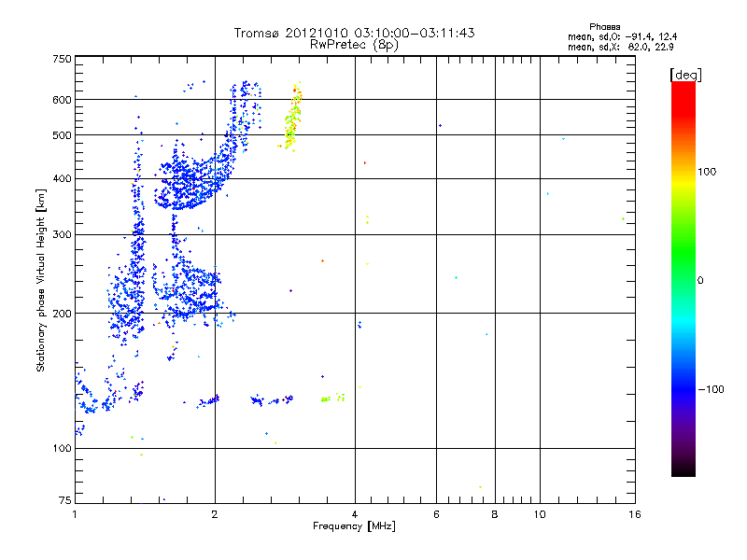Click the '[deg]' colorbar label
Screen dimensions: 747x560
coord(685,75)
